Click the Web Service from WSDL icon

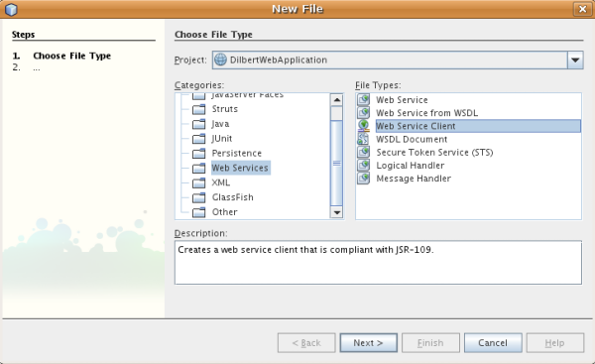click(364, 113)
